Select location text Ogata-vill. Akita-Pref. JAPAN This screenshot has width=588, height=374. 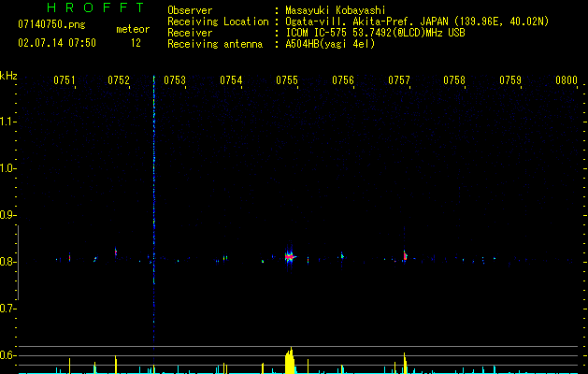tap(366, 22)
